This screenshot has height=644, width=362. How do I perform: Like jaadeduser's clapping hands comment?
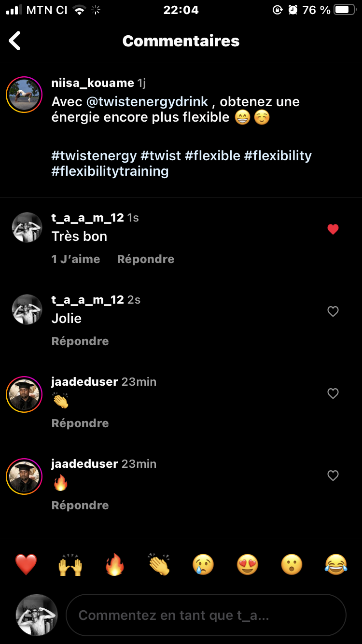pos(333,394)
